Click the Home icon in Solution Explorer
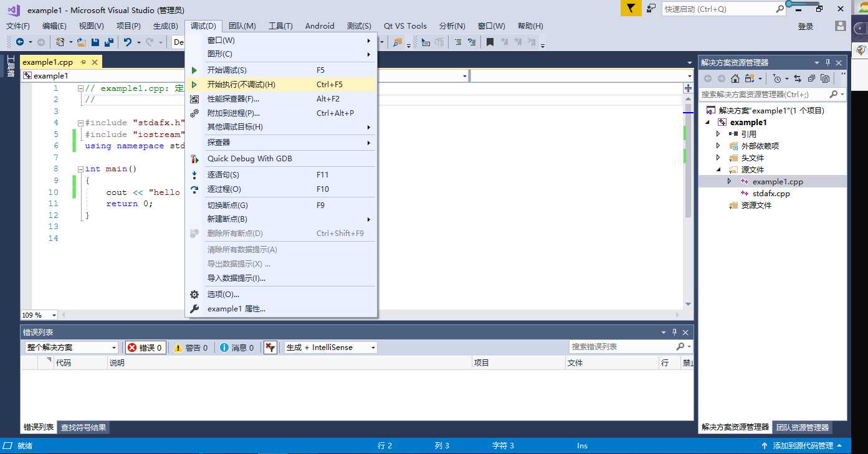 point(735,78)
